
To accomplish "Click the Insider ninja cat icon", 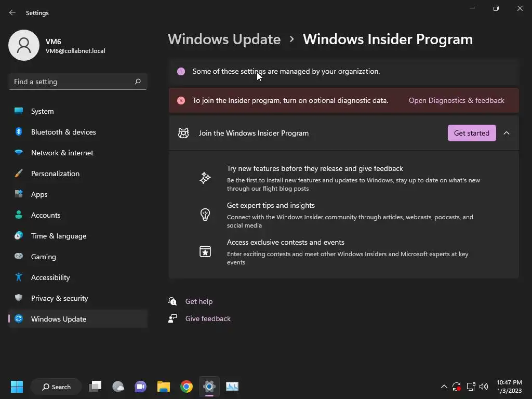I will point(183,133).
